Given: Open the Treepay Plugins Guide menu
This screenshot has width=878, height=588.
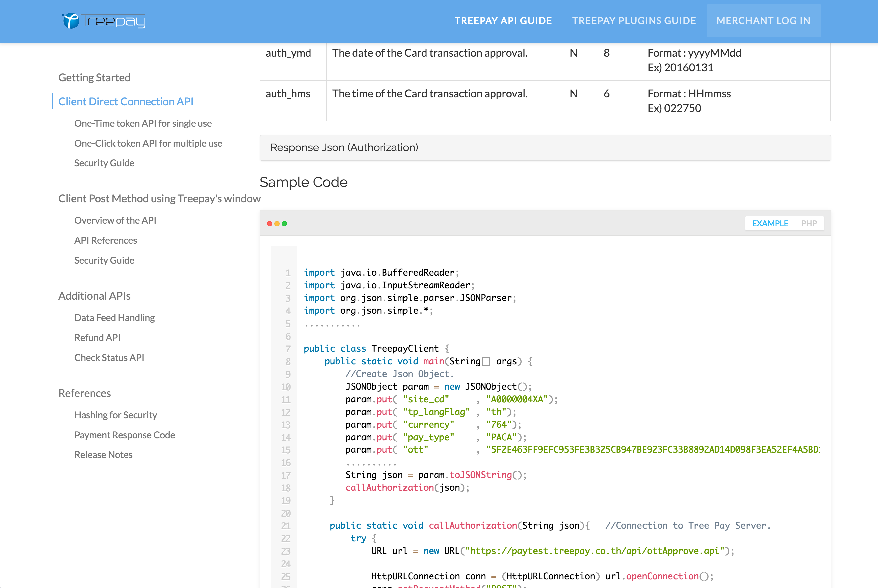Looking at the screenshot, I should [634, 21].
